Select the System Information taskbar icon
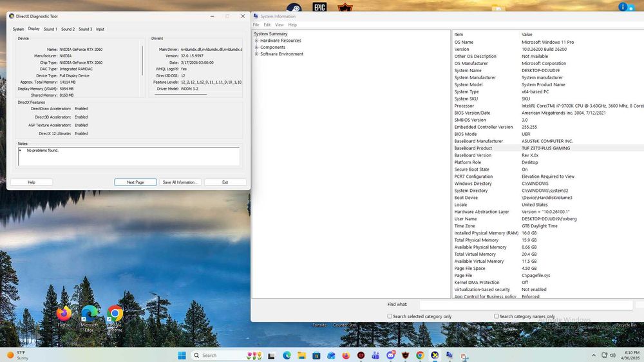 (x=450, y=356)
